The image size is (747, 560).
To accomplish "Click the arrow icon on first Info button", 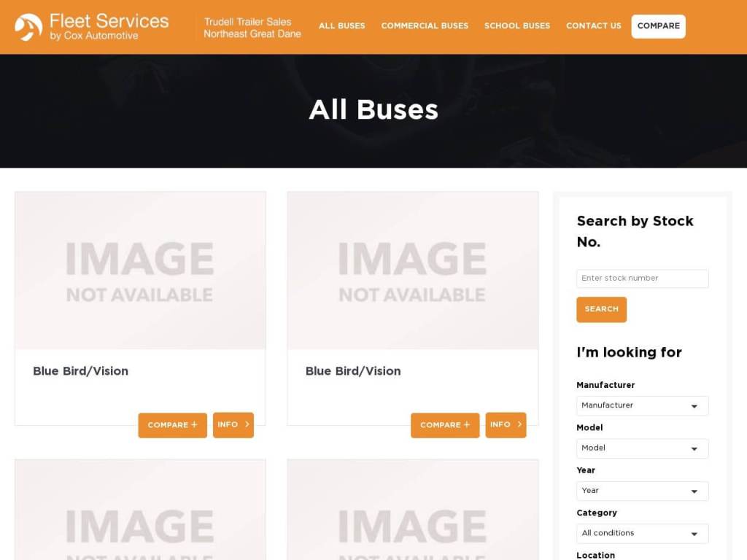I will (x=247, y=424).
